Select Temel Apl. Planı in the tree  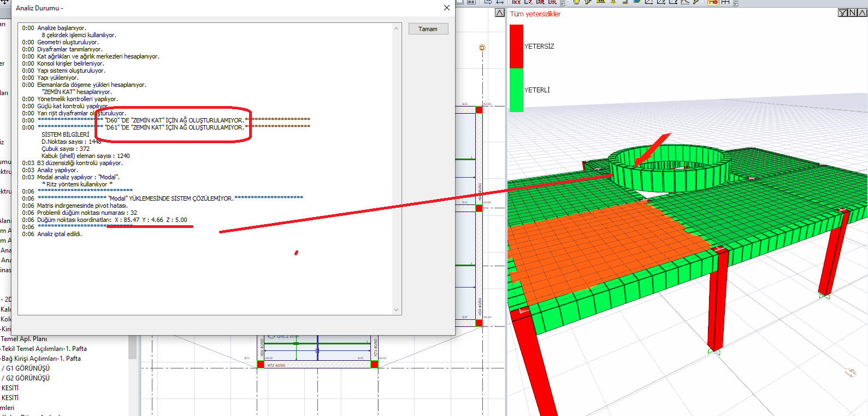pyautogui.click(x=24, y=339)
